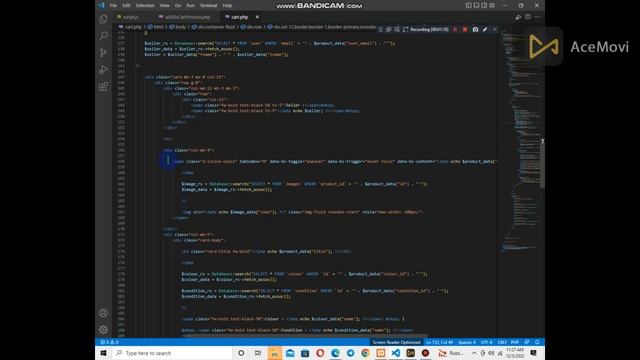Click the html breadcrumb
Image resolution: width=640 pixels, height=360 pixels.
click(x=158, y=27)
